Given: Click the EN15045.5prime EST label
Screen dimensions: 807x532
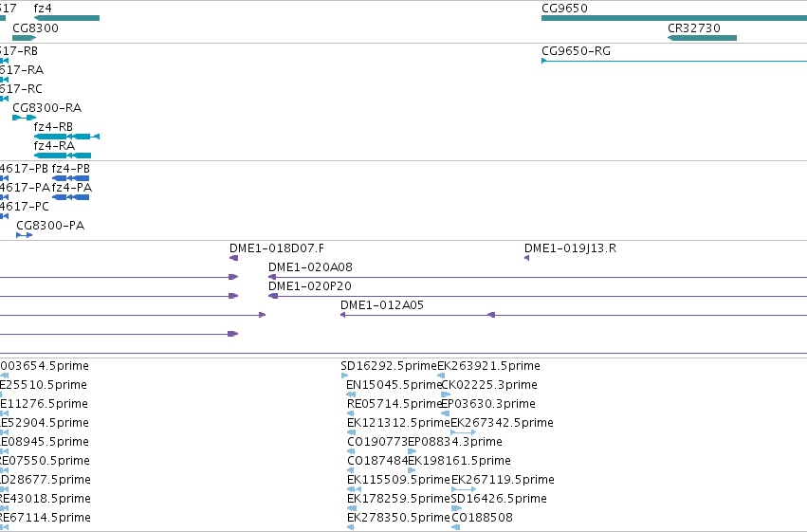Looking at the screenshot, I should click(394, 385).
